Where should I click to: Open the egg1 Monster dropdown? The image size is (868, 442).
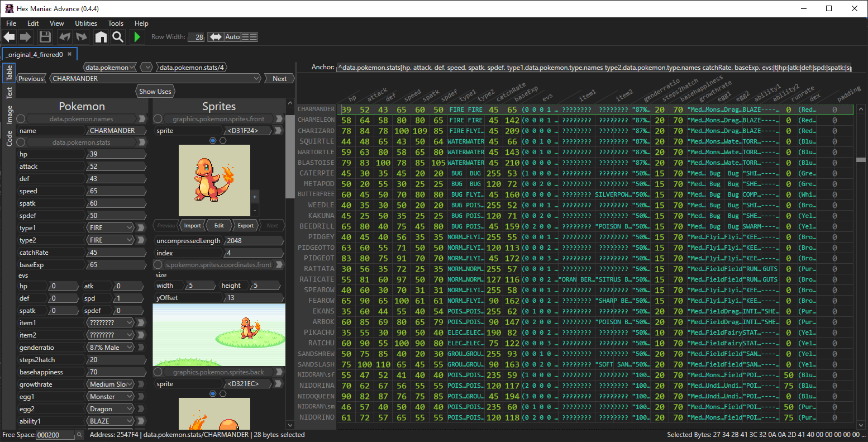pyautogui.click(x=111, y=397)
